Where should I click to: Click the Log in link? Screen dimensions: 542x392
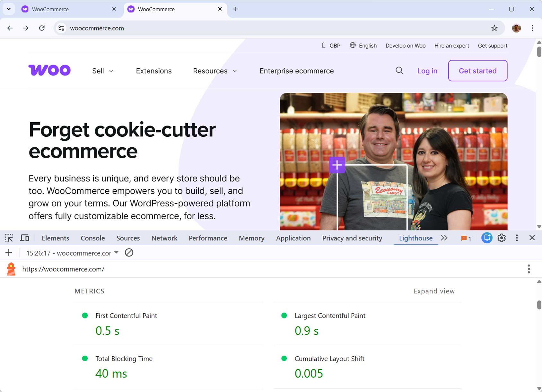[x=427, y=71]
